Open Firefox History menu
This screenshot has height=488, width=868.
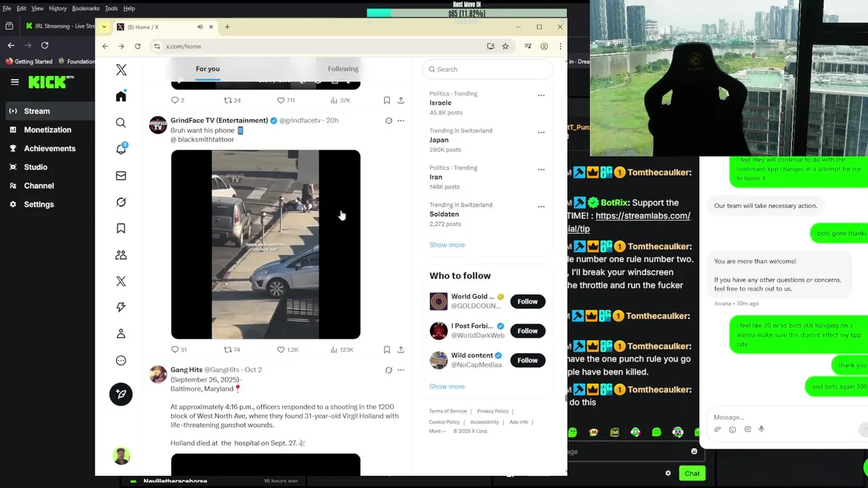click(58, 8)
